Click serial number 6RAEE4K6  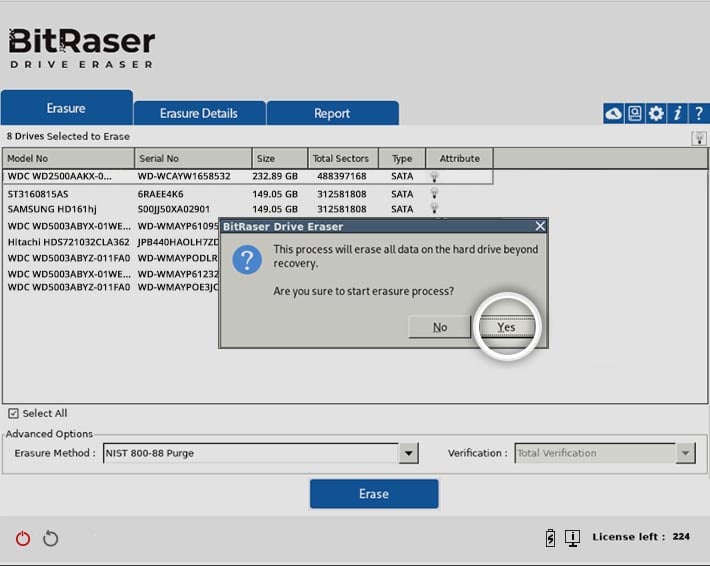click(160, 194)
